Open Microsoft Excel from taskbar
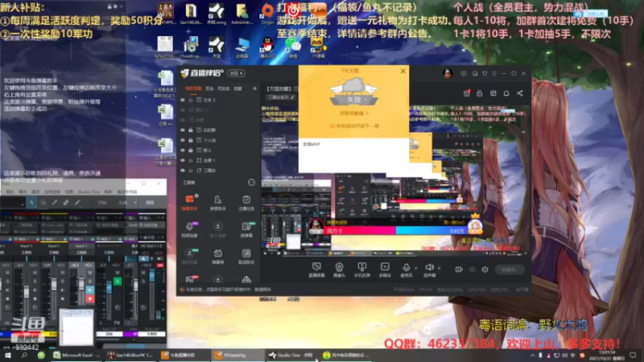The width and height of the screenshot is (644, 362). point(76,355)
